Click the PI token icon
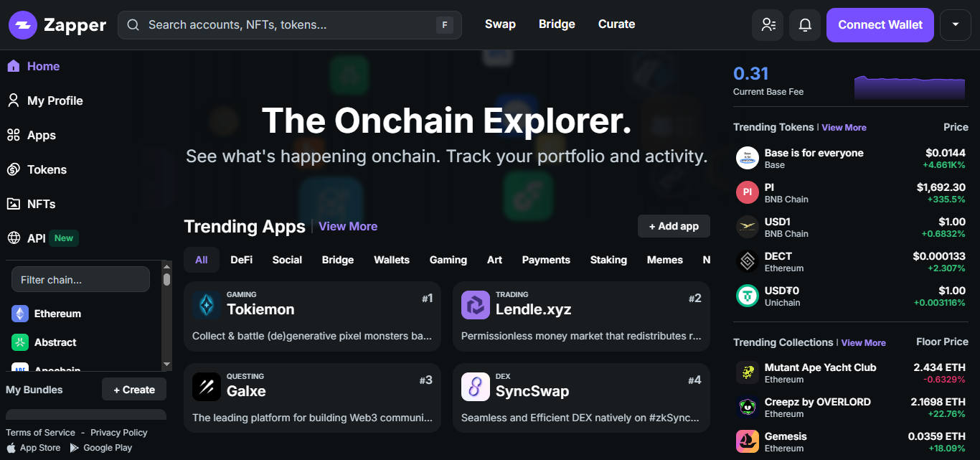980x460 pixels. (748, 192)
